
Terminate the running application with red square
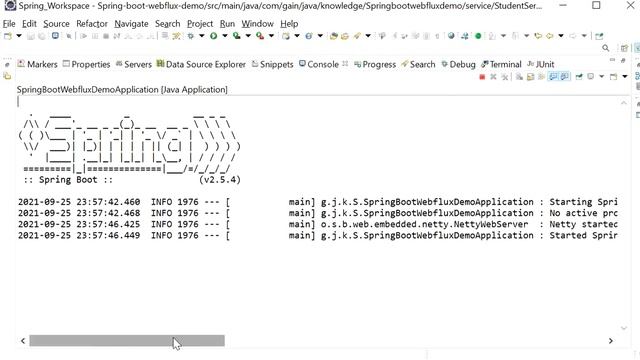[x=482, y=77]
